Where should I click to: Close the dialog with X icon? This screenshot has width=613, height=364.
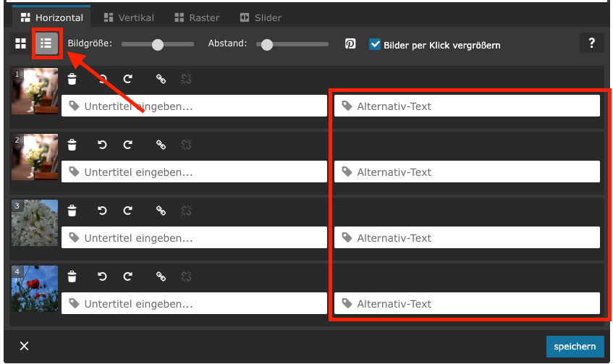pos(24,346)
